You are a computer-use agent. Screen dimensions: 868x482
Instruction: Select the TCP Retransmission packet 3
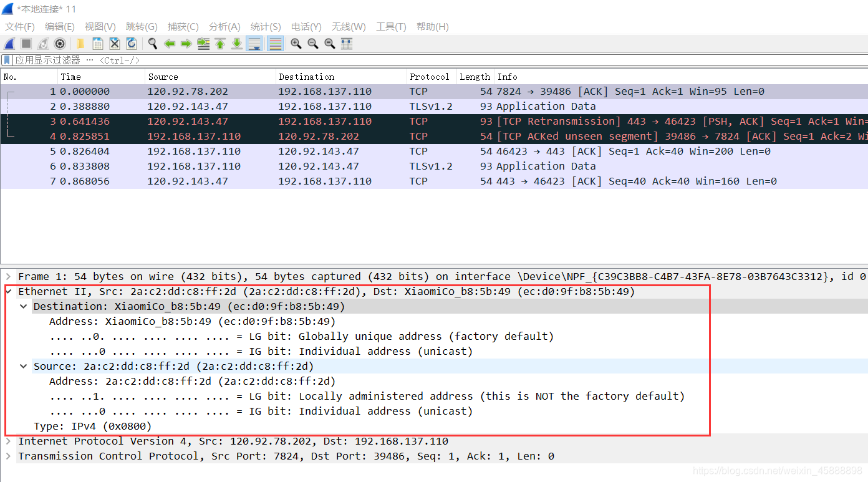coord(434,122)
